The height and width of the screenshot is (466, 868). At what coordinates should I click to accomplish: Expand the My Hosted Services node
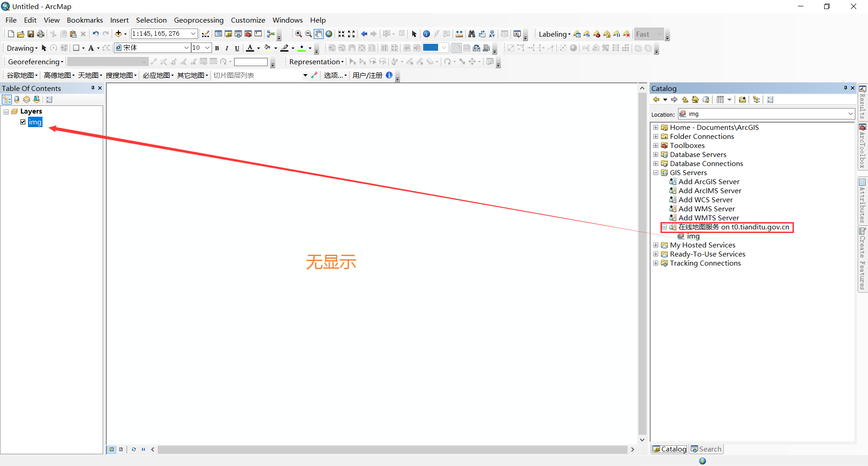[656, 245]
